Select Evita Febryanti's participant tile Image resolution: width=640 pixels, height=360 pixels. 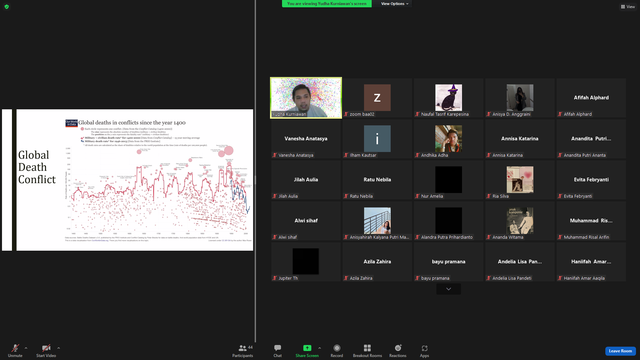click(x=591, y=180)
